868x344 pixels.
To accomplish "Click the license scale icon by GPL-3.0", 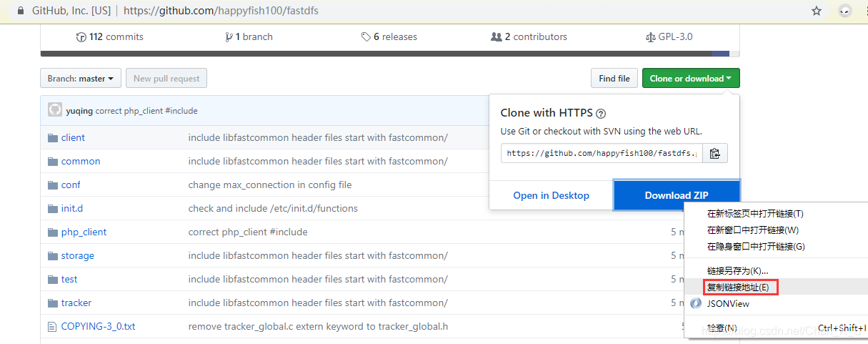I will pyautogui.click(x=650, y=37).
